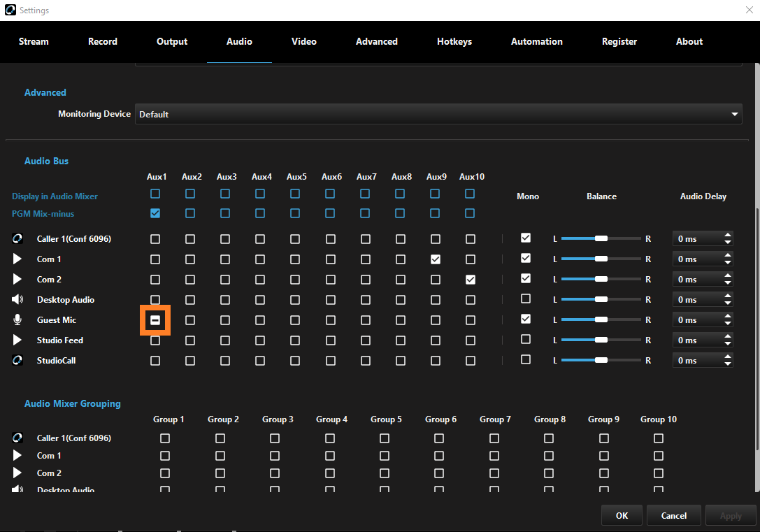Go to the Output tab
Screen dimensions: 760x532
[x=171, y=42]
